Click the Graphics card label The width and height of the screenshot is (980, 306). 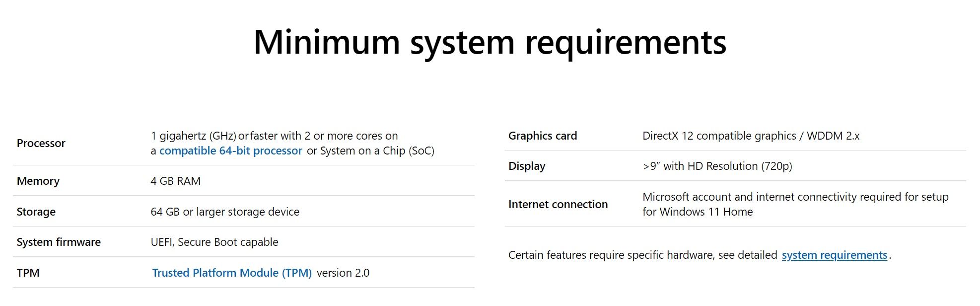coord(543,136)
